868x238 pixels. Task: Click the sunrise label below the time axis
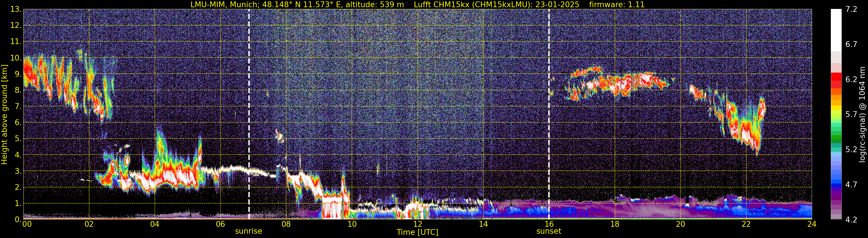click(x=248, y=231)
